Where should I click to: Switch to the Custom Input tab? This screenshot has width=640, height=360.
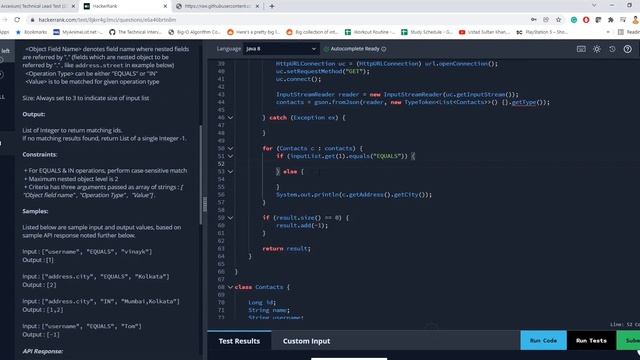(307, 341)
